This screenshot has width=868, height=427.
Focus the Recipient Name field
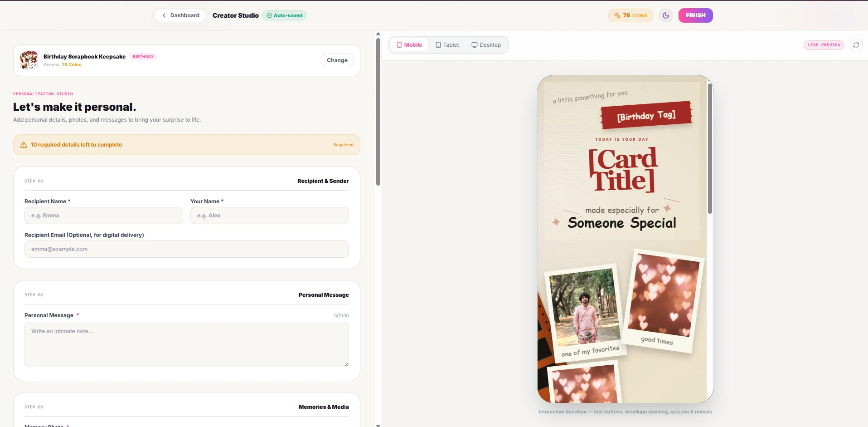[x=104, y=216]
